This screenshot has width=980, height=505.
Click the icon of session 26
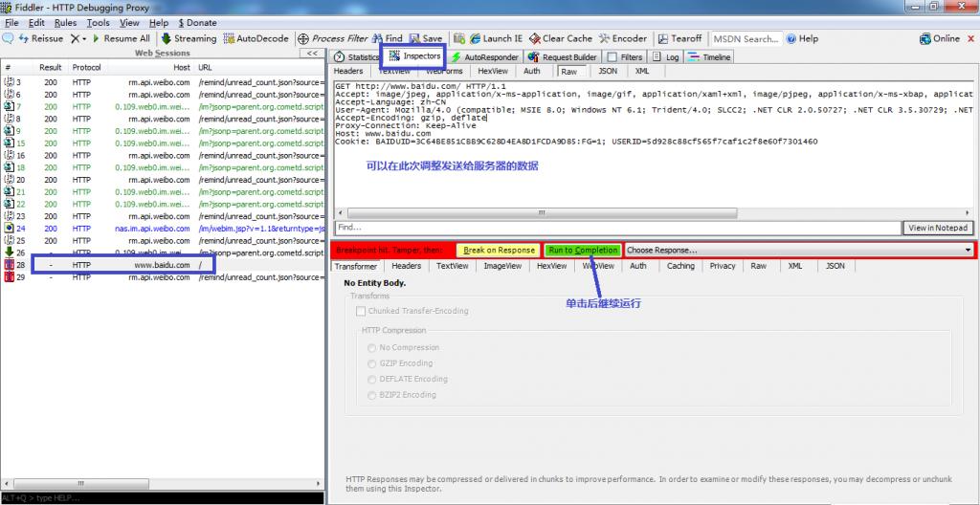tap(9, 252)
